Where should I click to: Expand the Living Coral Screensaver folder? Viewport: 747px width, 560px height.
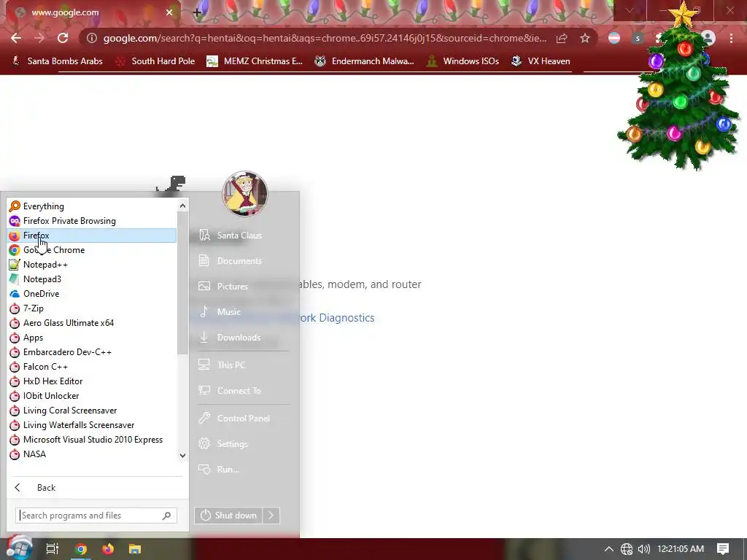point(91,411)
